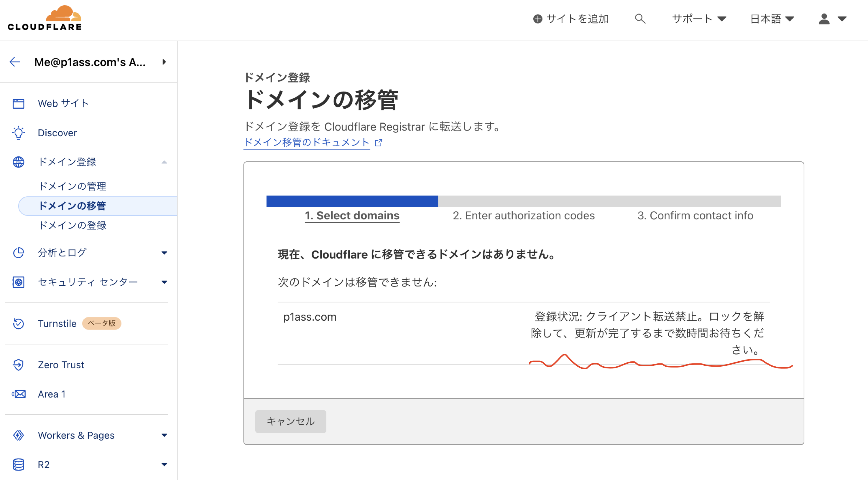This screenshot has height=480, width=868.
Task: Open the ドメイン移管のドキュメント link
Action: point(307,143)
